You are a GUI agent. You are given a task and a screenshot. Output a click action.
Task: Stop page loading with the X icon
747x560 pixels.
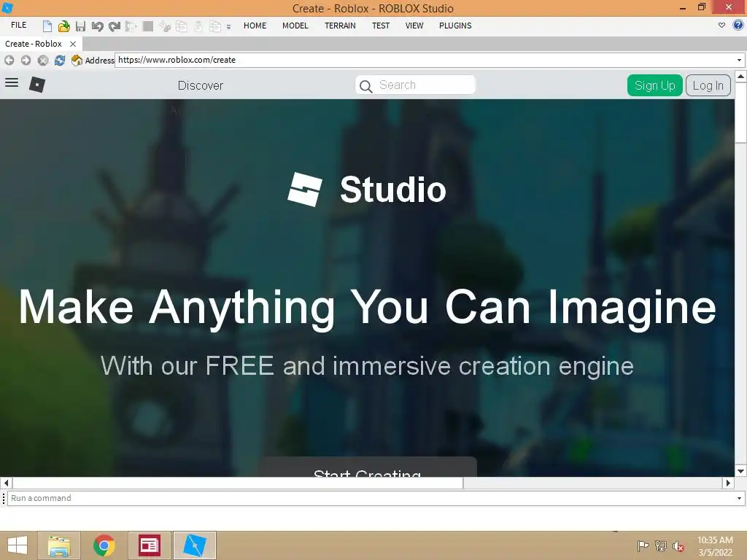point(43,60)
